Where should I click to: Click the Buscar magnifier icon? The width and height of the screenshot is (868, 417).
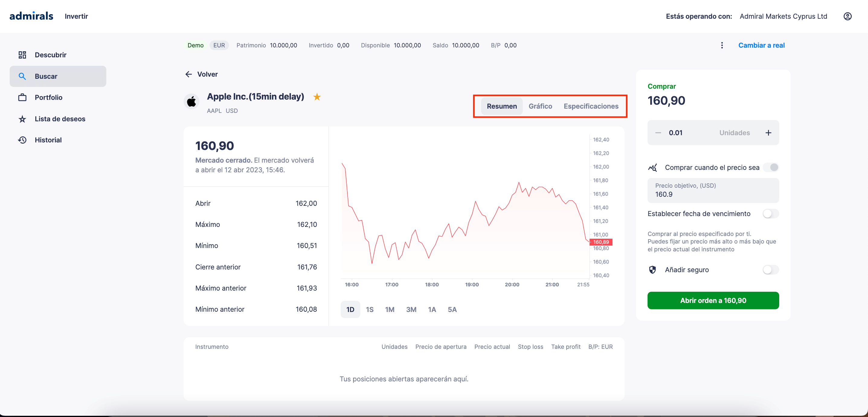22,76
